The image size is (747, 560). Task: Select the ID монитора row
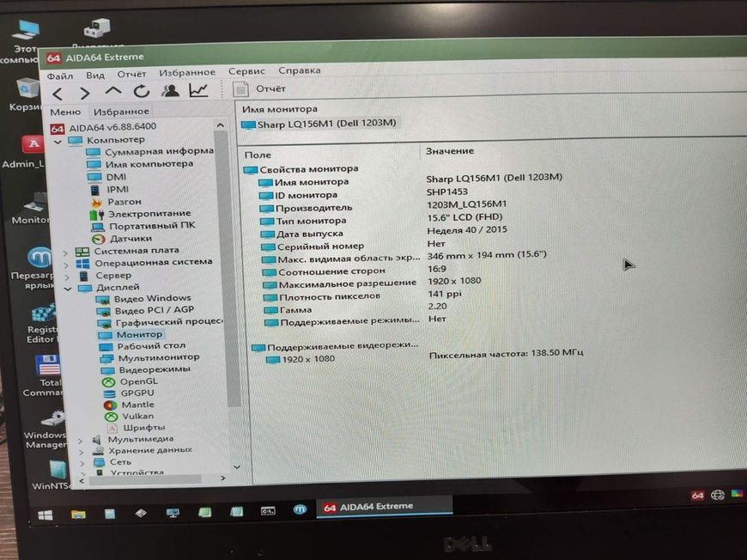pos(306,195)
